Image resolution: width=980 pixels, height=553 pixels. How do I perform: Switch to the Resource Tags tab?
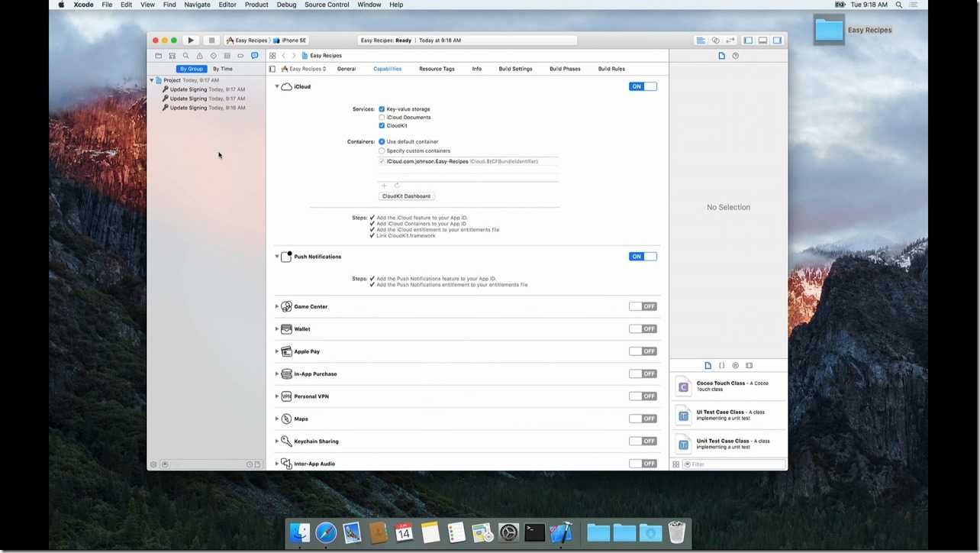[x=437, y=69]
